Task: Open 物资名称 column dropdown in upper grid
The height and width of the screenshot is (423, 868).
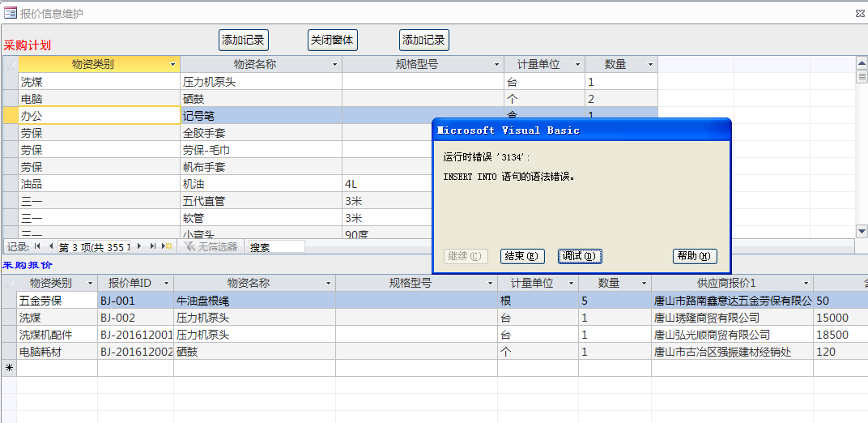Action: 334,64
